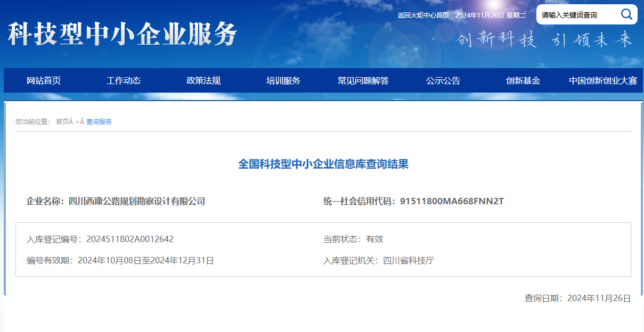Open the 返回火炬中心首页 link
Screen dimensions: 644x332
[423, 15]
